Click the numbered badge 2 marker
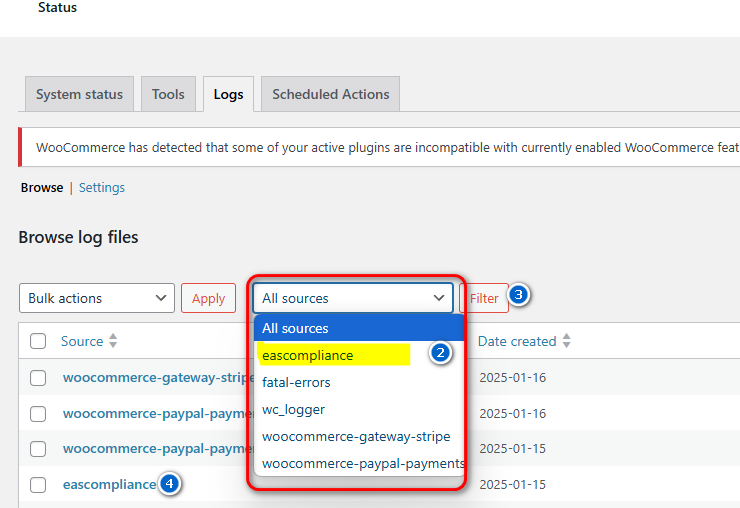Viewport: 740px width, 508px height. pos(441,353)
